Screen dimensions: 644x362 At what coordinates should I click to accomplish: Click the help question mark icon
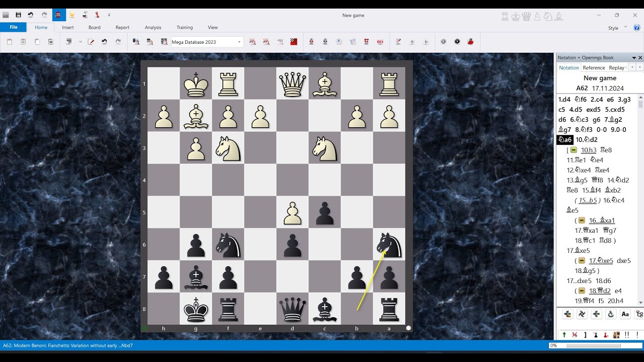click(x=636, y=28)
